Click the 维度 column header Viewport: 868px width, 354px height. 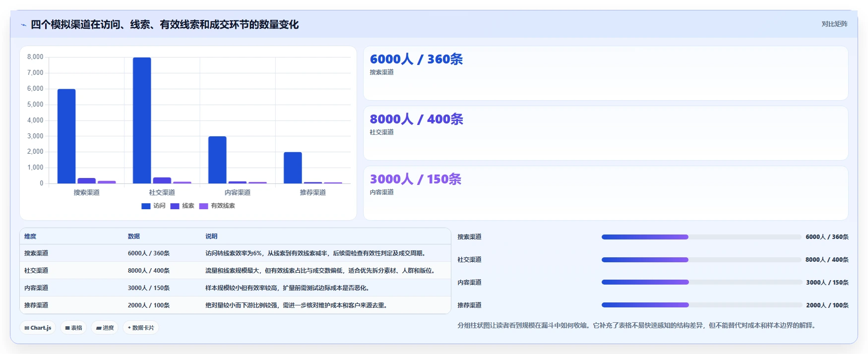point(30,236)
